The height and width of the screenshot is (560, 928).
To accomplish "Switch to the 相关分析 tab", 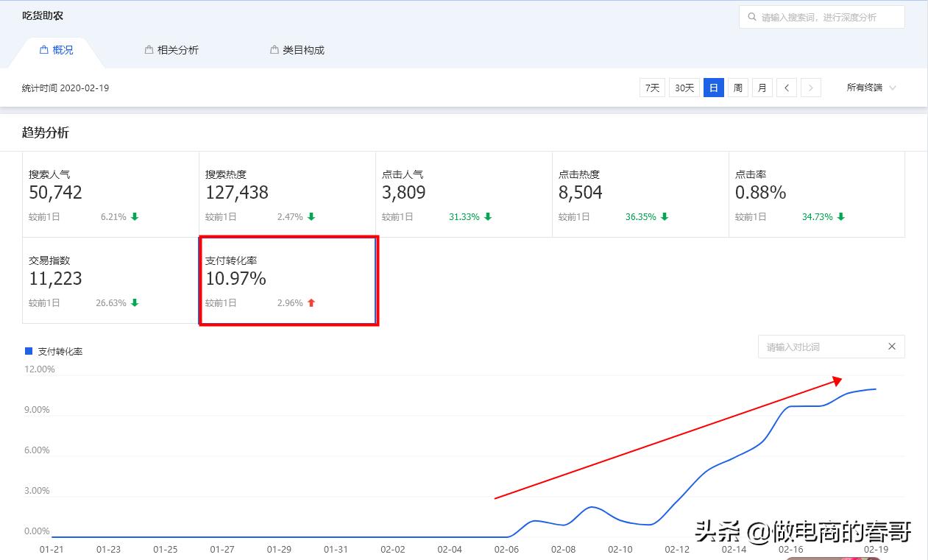I will tap(172, 49).
